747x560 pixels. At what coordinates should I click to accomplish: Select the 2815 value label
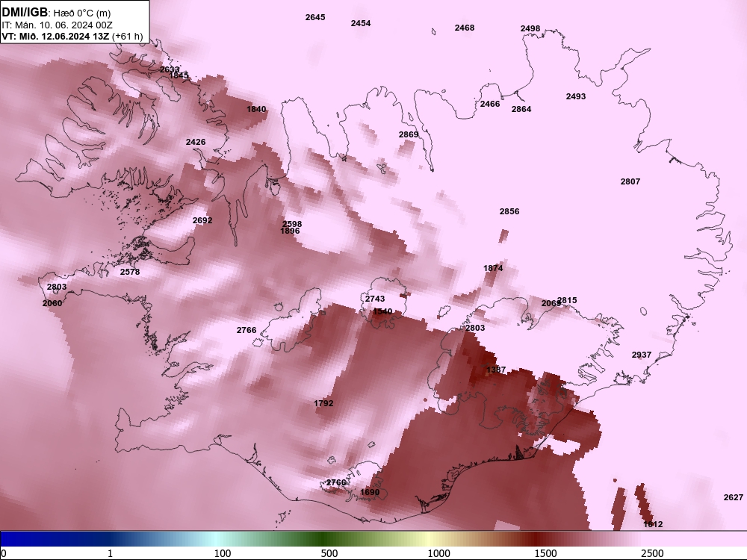(x=567, y=300)
